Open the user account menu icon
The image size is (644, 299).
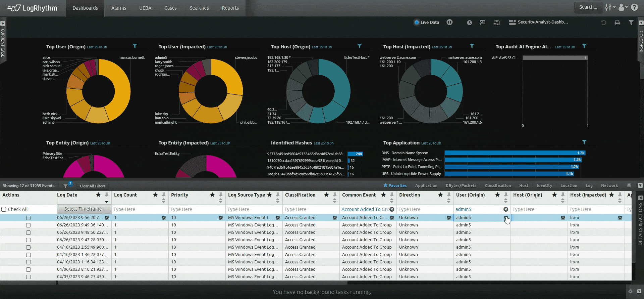click(x=623, y=7)
